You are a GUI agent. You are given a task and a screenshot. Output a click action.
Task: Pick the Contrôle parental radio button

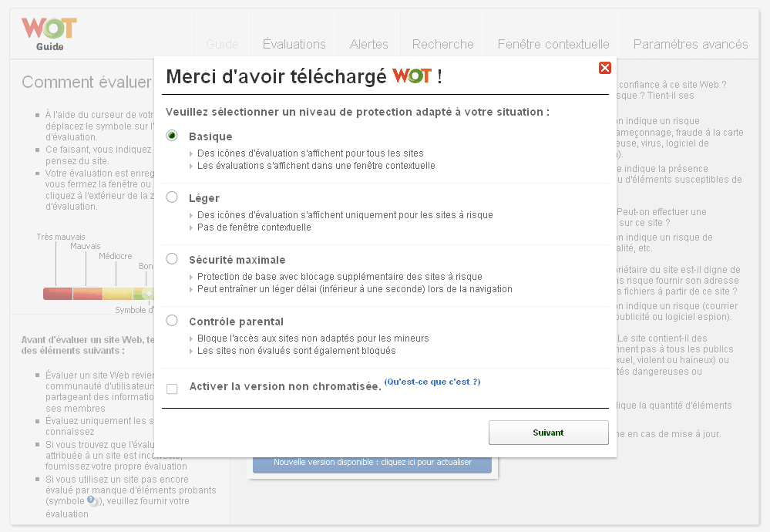click(172, 321)
